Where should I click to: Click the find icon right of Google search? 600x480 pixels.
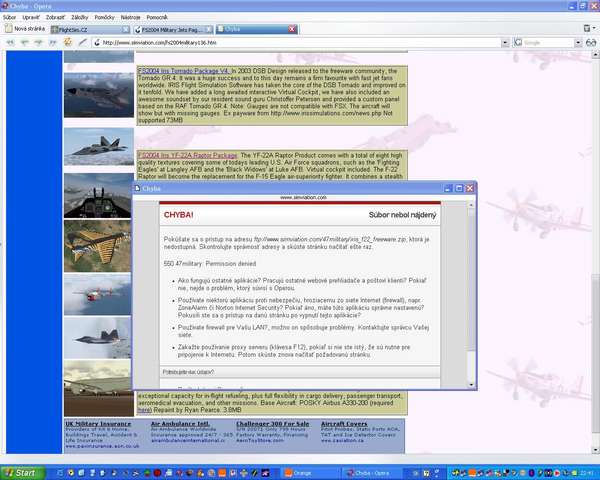(592, 42)
